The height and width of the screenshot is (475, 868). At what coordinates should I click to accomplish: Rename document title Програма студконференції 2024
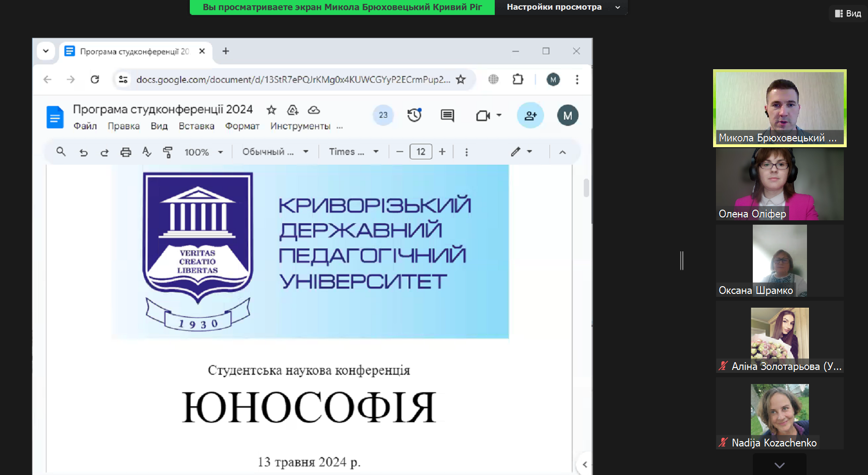pos(163,109)
